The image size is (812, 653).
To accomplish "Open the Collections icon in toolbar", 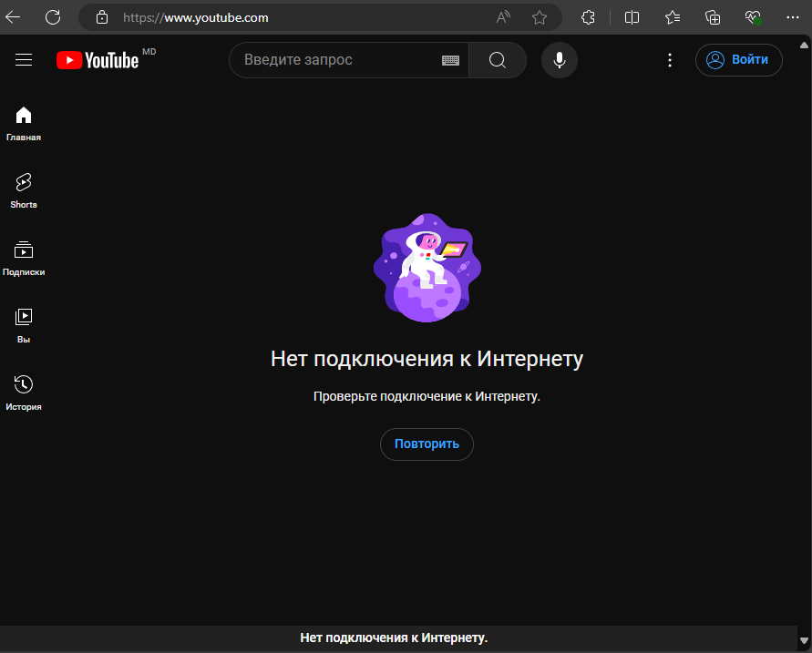I will [x=713, y=17].
